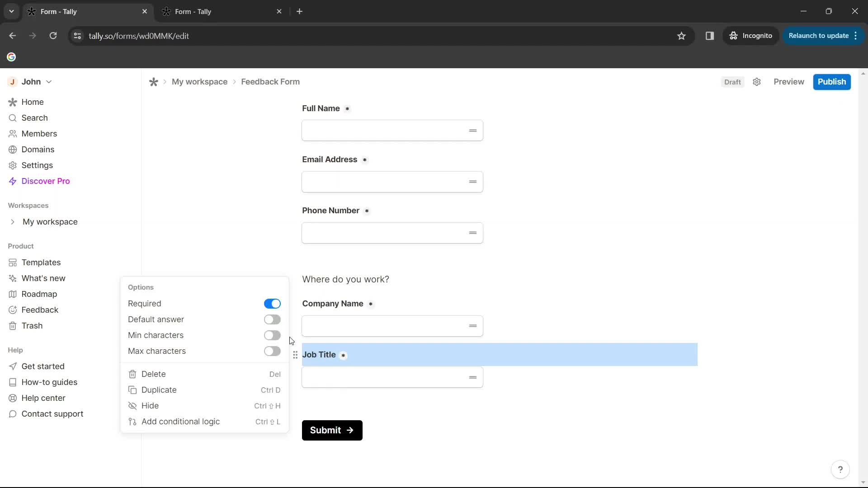
Task: Open a new browser tab
Action: point(300,11)
